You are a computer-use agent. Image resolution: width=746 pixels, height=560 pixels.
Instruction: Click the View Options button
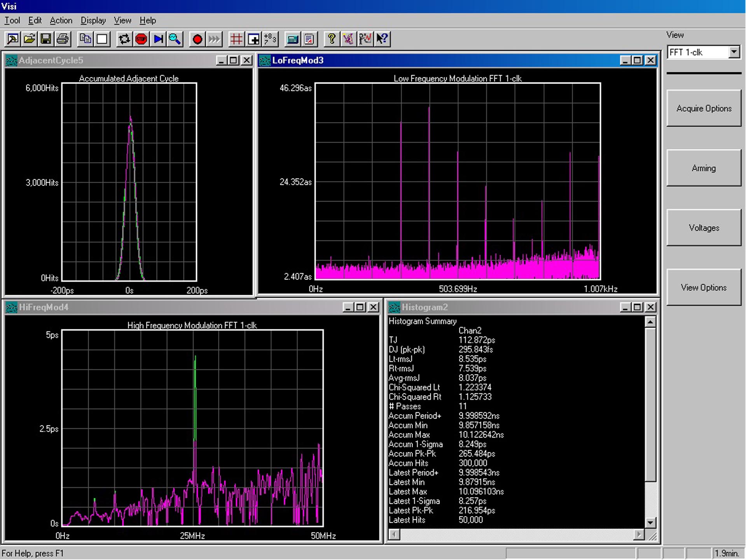coord(704,287)
